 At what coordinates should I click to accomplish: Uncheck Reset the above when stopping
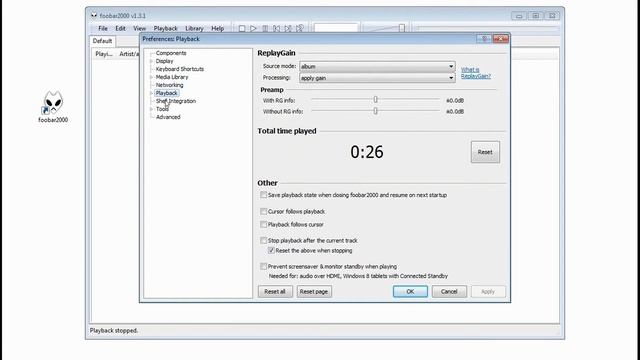[271, 251]
